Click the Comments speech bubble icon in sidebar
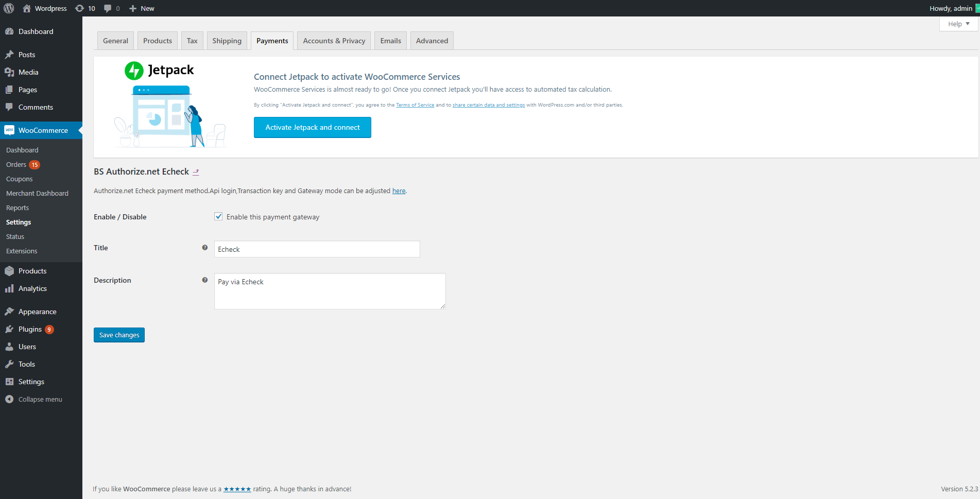Image resolution: width=980 pixels, height=499 pixels. [x=9, y=107]
